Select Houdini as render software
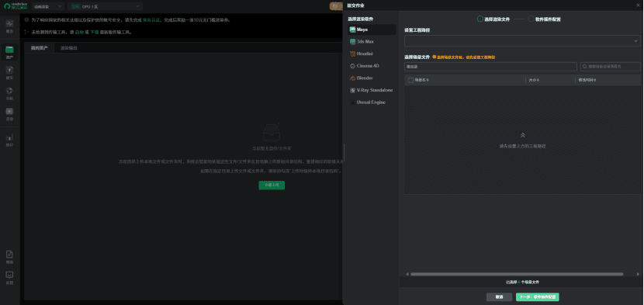The width and height of the screenshot is (644, 305). [372, 54]
